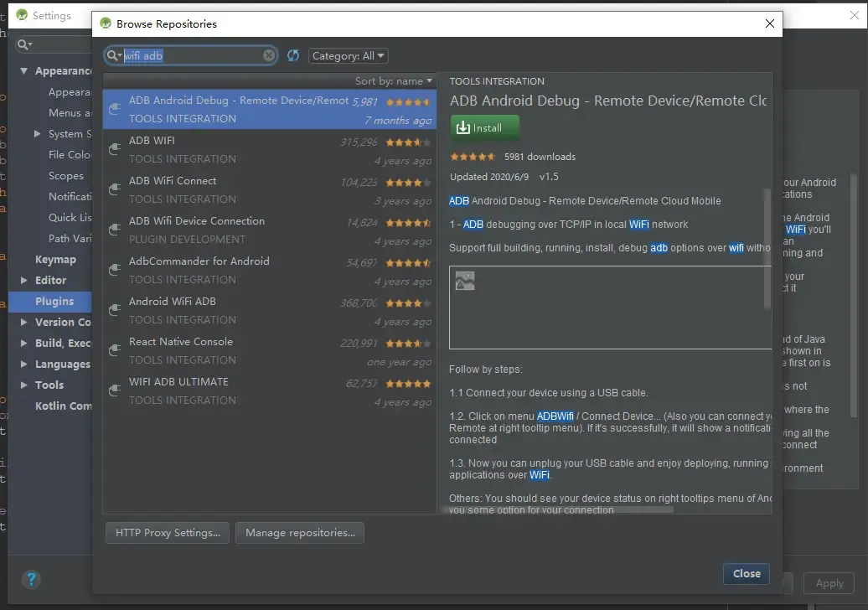The width and height of the screenshot is (868, 610).
Task: Clear the wifi adb search query
Action: coord(268,54)
